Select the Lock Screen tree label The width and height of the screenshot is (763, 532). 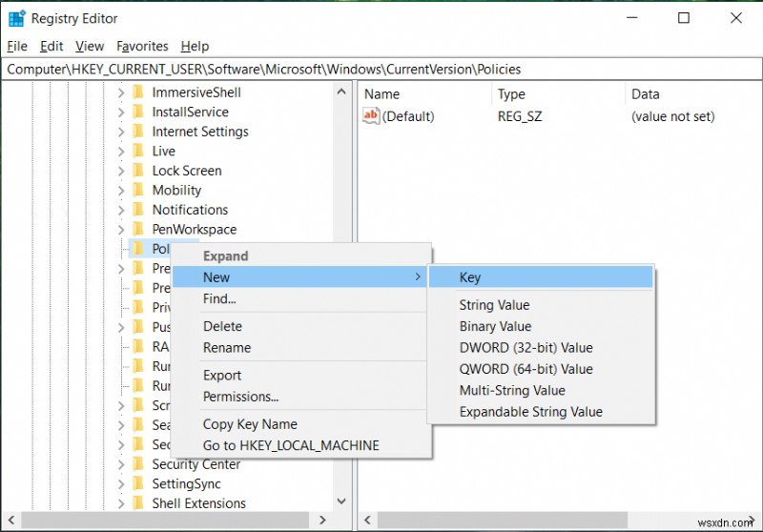[187, 171]
